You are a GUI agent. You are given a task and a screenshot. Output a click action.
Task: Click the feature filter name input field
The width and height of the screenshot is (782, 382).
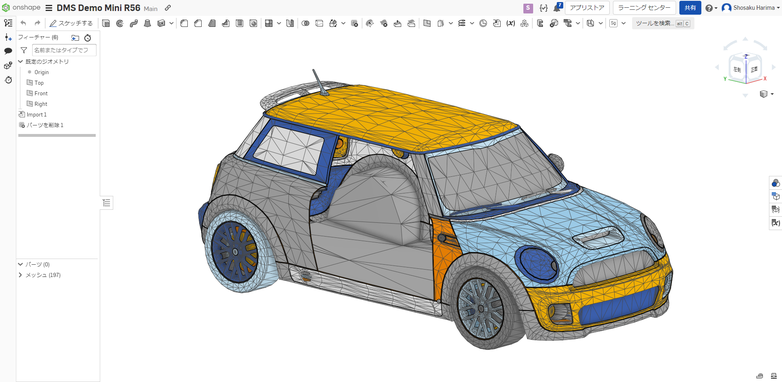pos(64,50)
